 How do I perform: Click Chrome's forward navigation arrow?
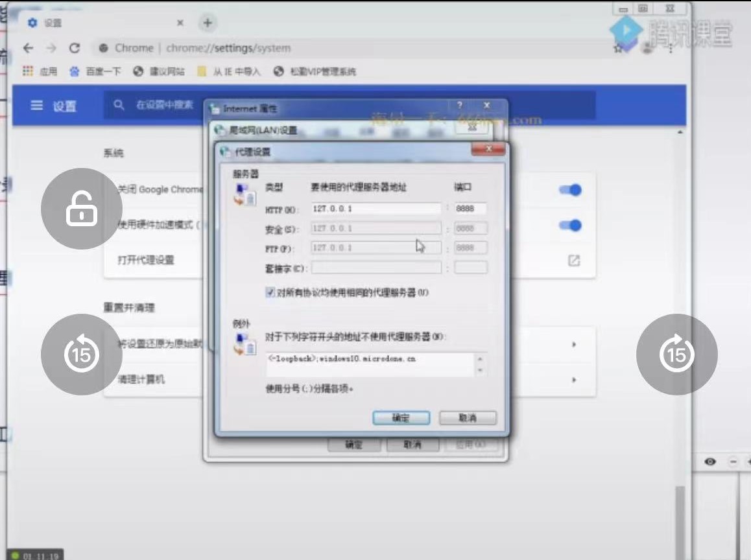51,49
